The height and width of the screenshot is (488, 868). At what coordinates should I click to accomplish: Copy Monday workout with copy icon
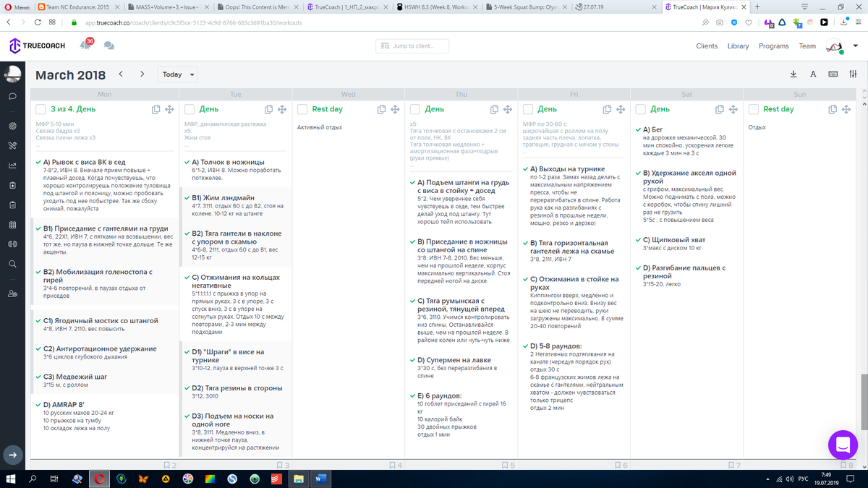pos(156,109)
